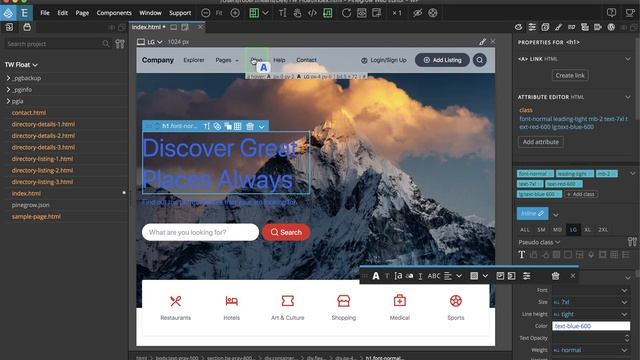Viewport: 640px width, 360px height.
Task: Click the bold A icon in text toolbar
Action: coord(376,276)
